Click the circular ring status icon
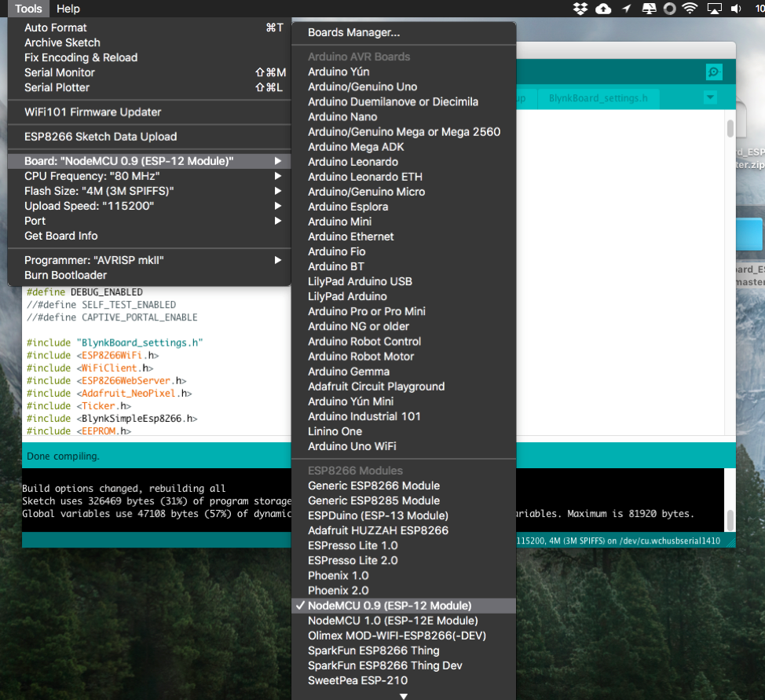The image size is (765, 700). [x=669, y=9]
